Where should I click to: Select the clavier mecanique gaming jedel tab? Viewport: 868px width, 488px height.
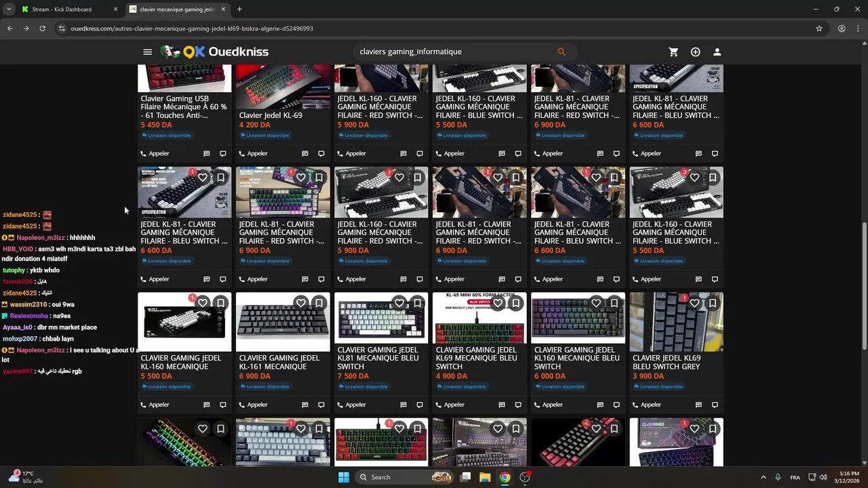[176, 9]
